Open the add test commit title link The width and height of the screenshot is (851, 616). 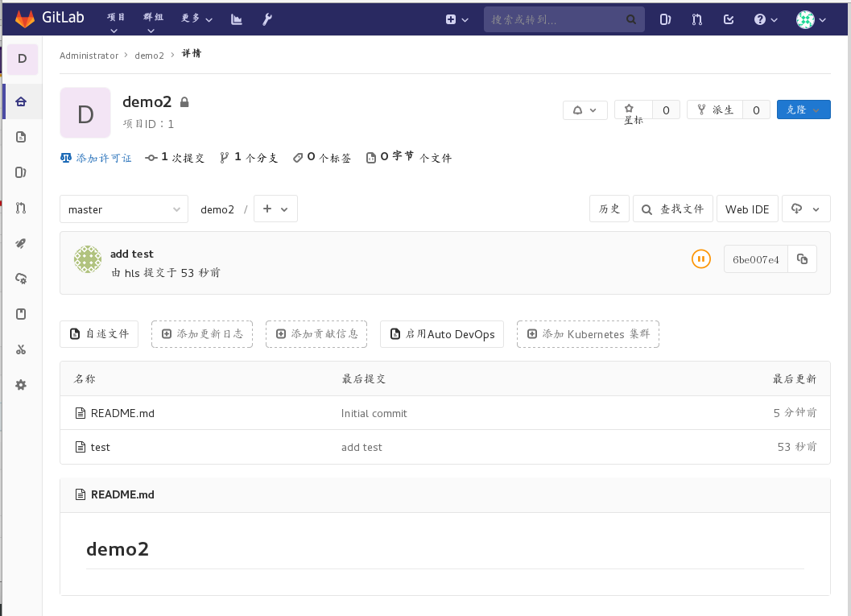[x=132, y=254]
